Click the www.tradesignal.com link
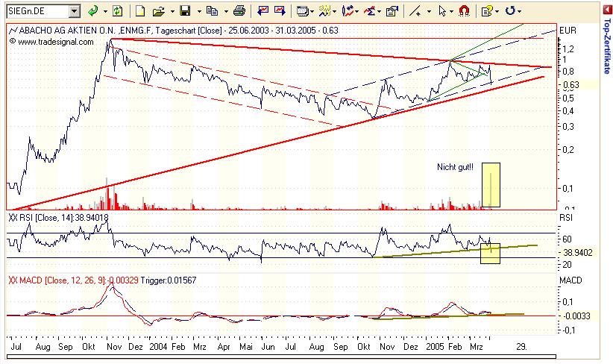The image size is (613, 364). pos(56,42)
